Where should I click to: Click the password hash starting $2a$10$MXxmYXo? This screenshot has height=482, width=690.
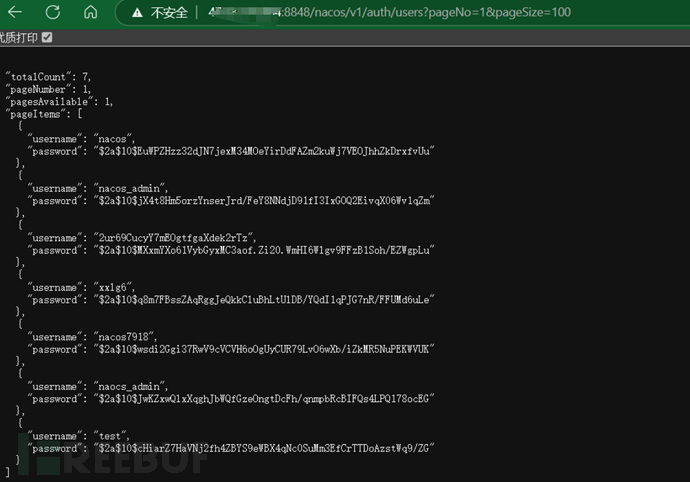pos(264,250)
